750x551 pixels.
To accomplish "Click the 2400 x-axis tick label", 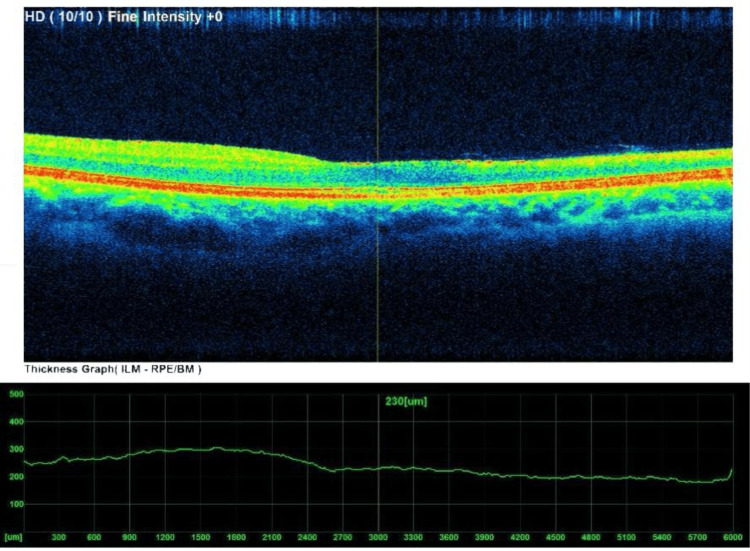I will click(x=307, y=537).
